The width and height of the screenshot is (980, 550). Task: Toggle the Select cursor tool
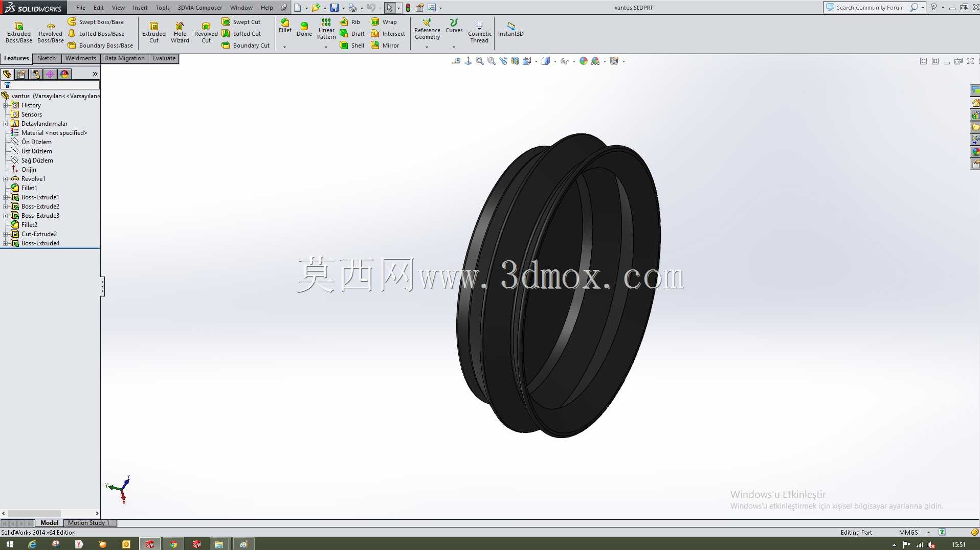click(x=389, y=8)
